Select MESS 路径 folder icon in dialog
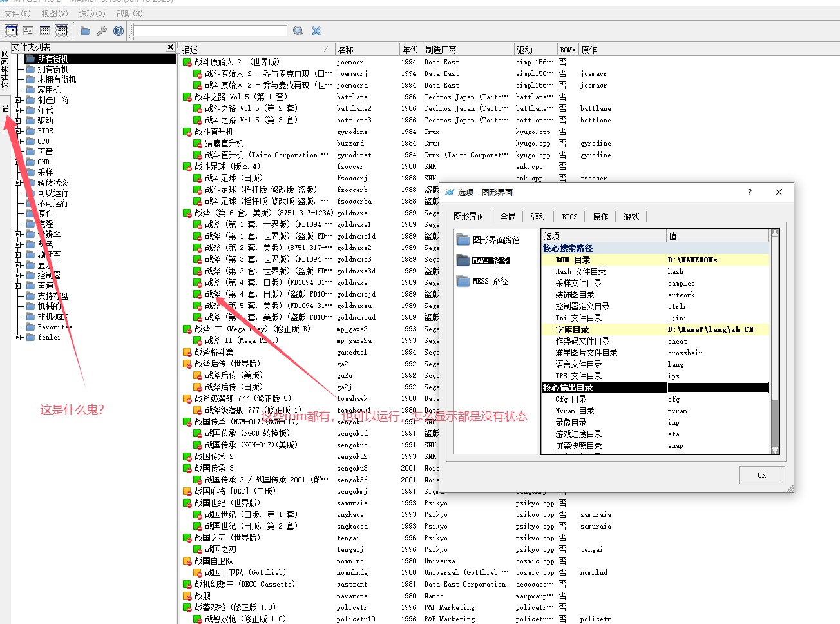This screenshot has height=624, width=840. [x=463, y=280]
